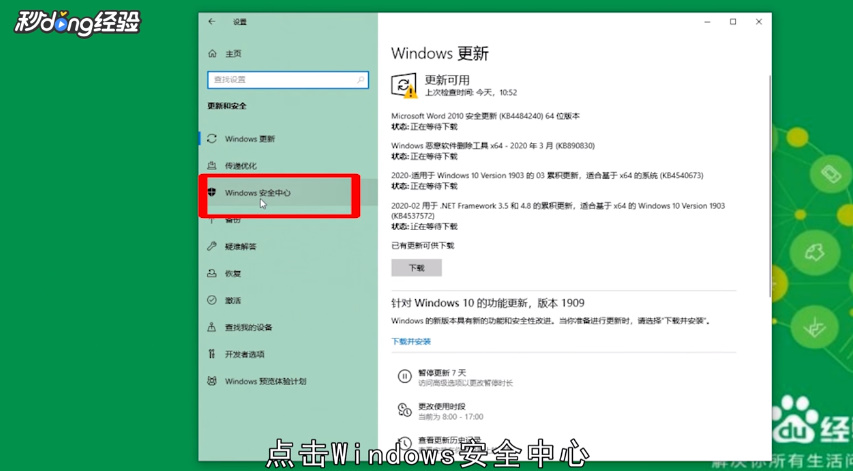This screenshot has width=853, height=471.
Task: Open the home (主页) icon
Action: [x=212, y=54]
